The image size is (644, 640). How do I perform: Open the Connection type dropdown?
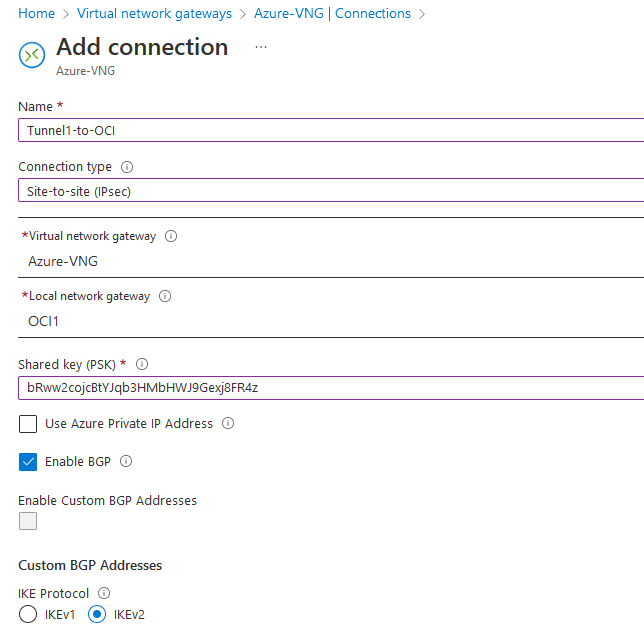coord(330,190)
